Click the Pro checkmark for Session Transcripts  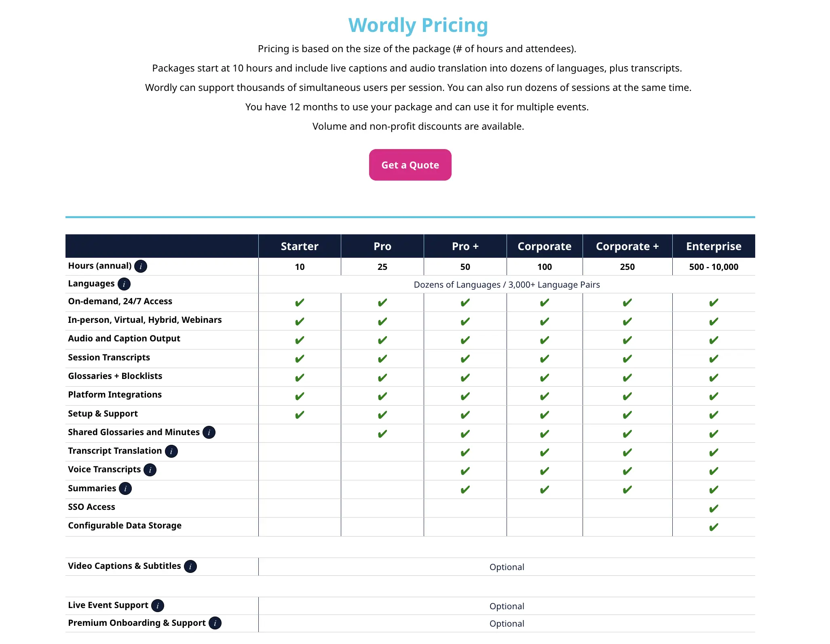tap(382, 358)
